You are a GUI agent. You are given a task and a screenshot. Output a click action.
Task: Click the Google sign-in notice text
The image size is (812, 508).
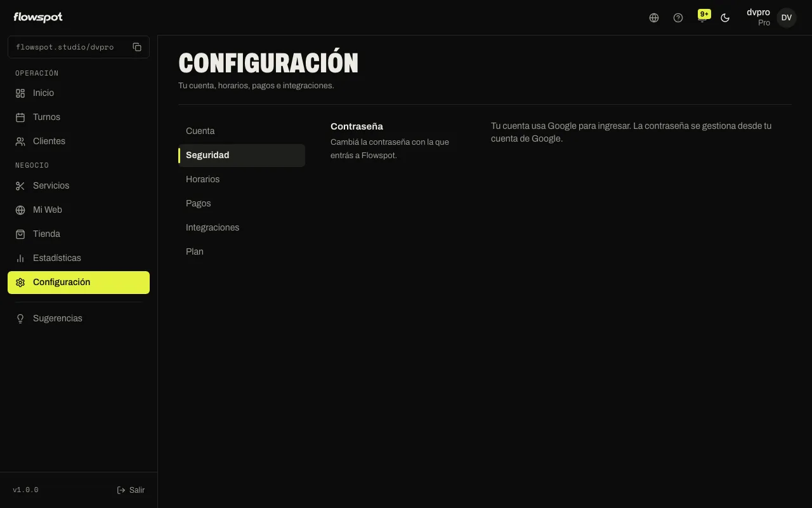(x=631, y=132)
